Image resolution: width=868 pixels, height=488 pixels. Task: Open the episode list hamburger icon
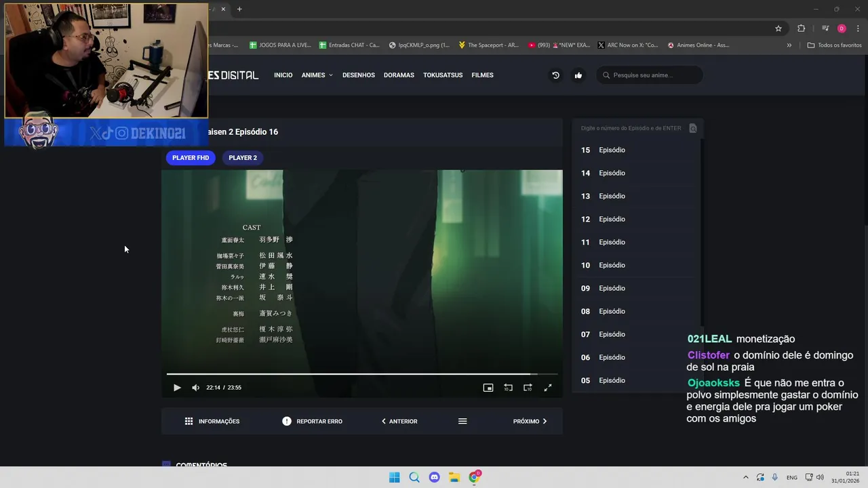coord(462,422)
